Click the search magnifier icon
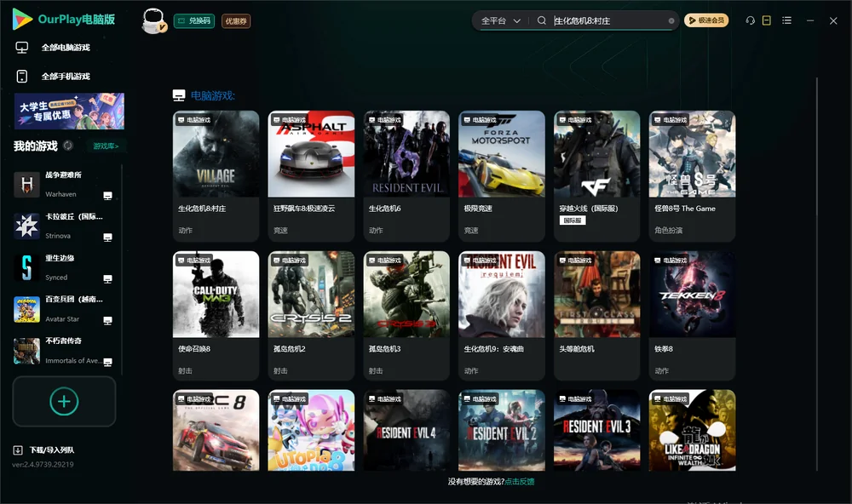This screenshot has width=852, height=504. [x=542, y=20]
